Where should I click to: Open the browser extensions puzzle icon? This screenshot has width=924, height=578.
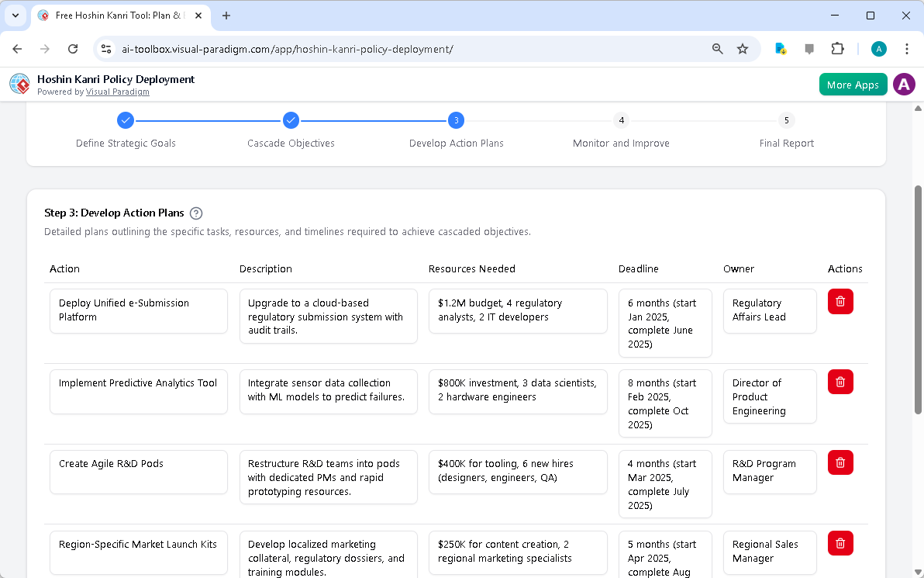[837, 48]
